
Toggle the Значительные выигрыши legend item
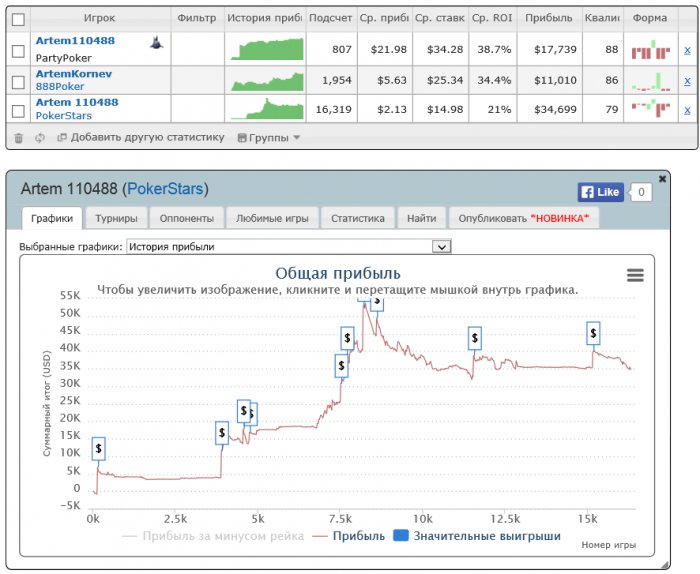[x=477, y=536]
